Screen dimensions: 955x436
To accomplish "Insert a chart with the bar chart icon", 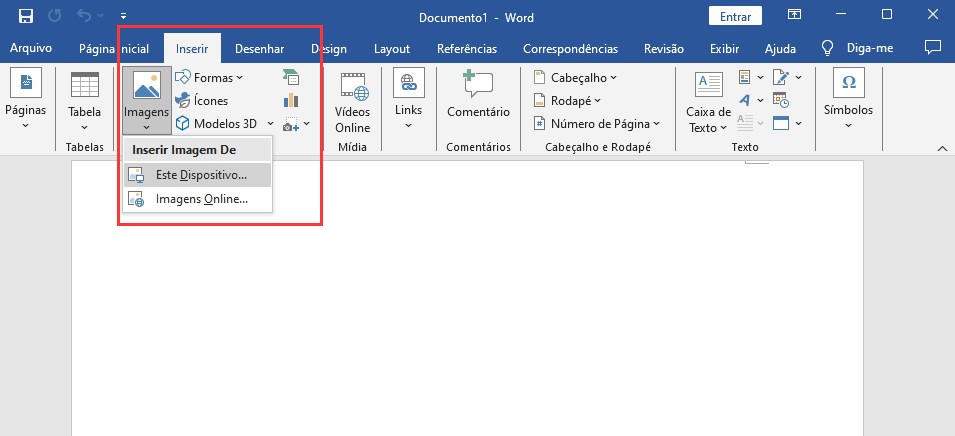I will [291, 100].
